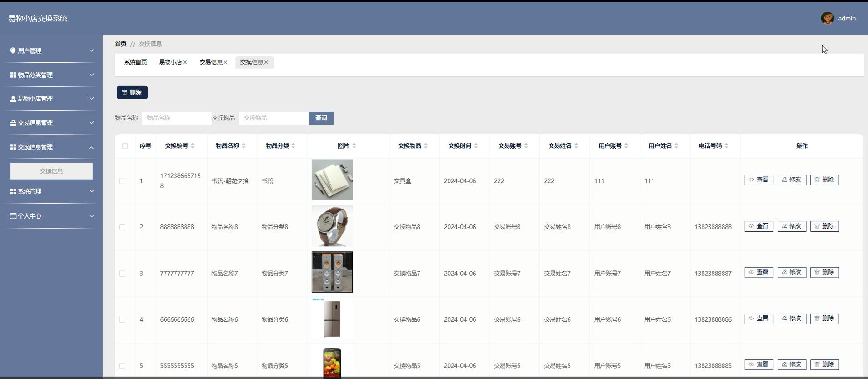This screenshot has width=868, height=379.
Task: Edit row 2 (8888888888) with 修改
Action: tap(792, 226)
